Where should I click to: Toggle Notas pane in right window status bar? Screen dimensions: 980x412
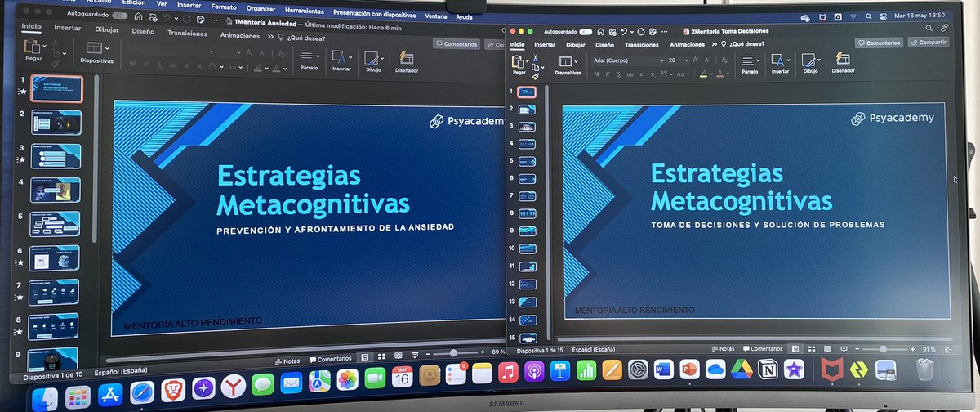[723, 348]
